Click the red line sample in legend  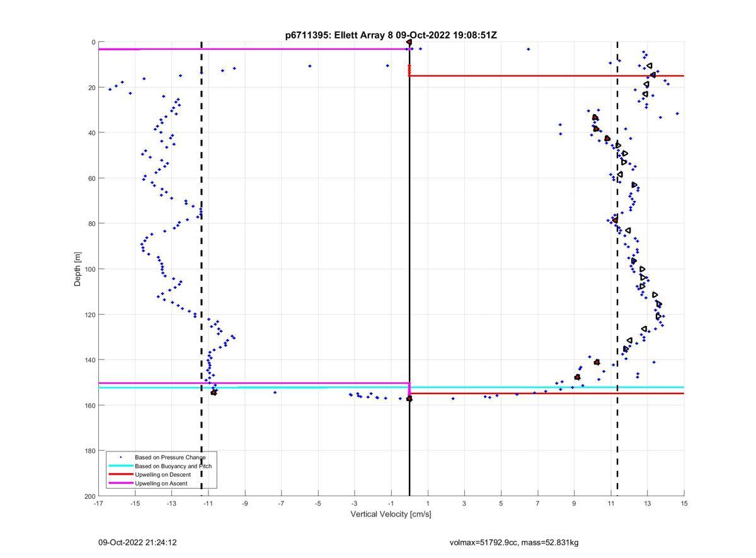point(120,475)
